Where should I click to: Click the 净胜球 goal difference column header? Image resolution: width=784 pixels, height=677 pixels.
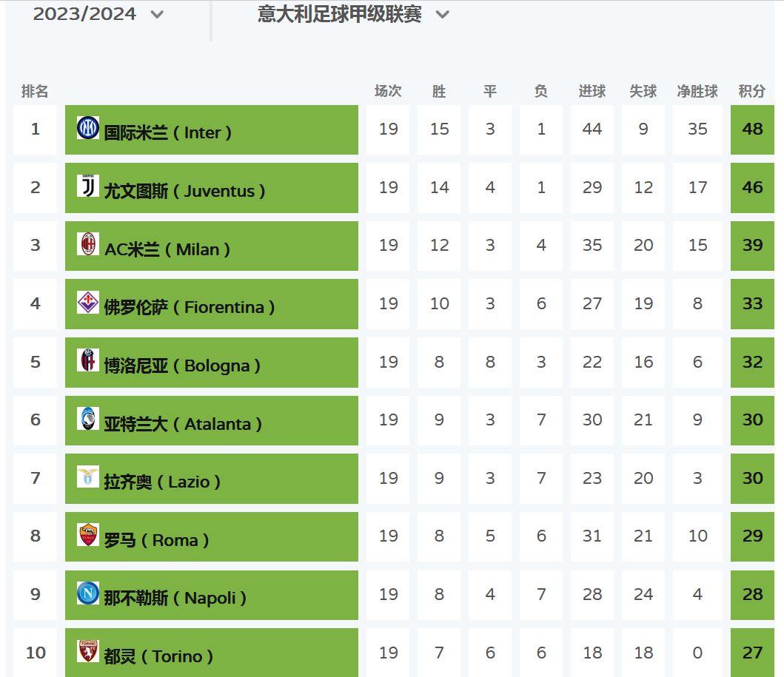697,91
